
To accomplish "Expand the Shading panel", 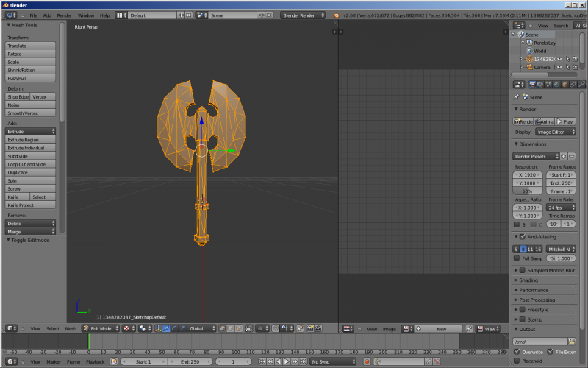I will click(x=528, y=280).
